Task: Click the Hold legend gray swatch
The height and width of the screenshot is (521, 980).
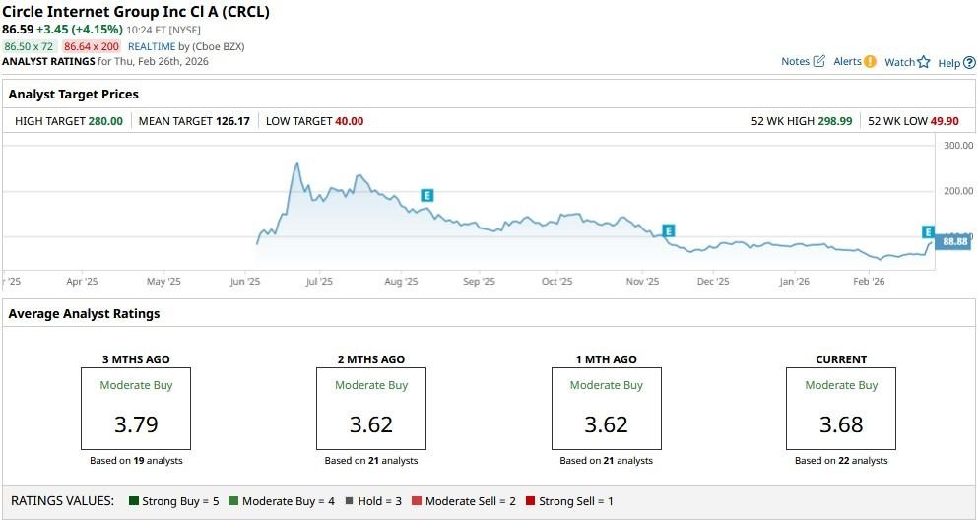Action: tap(350, 501)
